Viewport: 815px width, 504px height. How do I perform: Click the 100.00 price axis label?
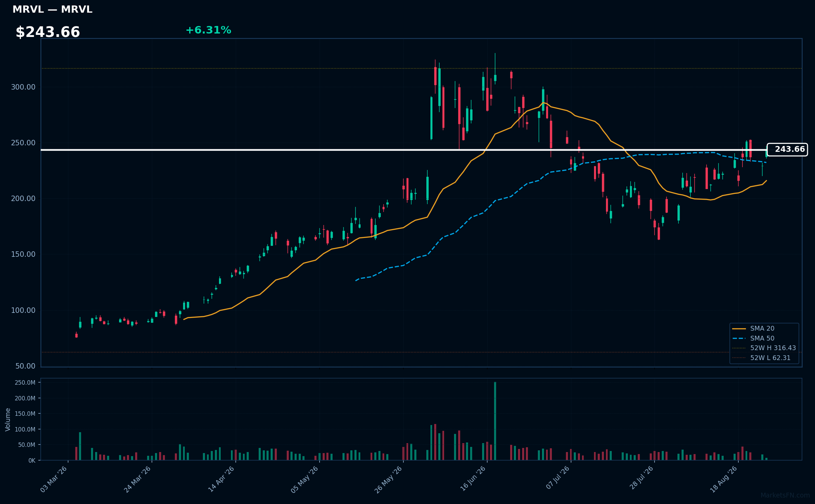point(23,310)
